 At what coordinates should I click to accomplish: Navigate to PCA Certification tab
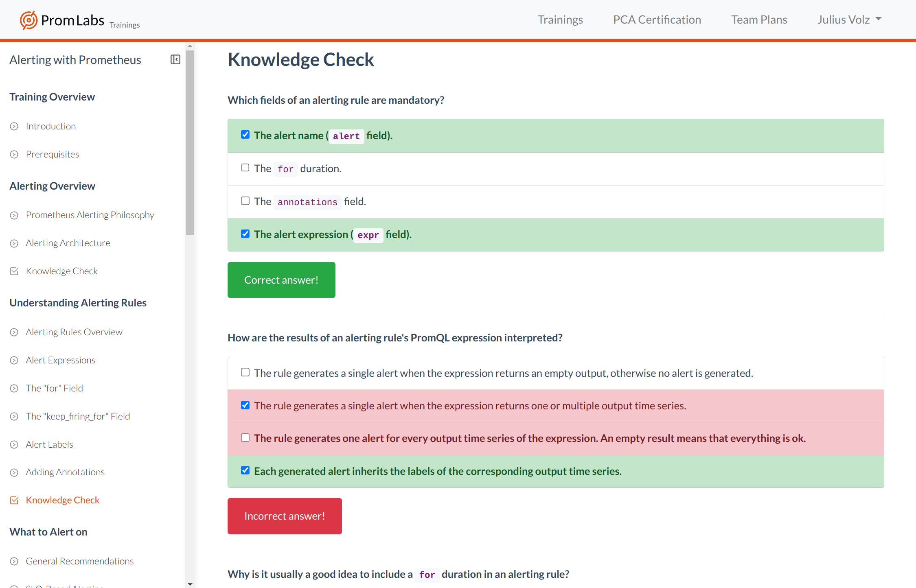click(x=657, y=20)
